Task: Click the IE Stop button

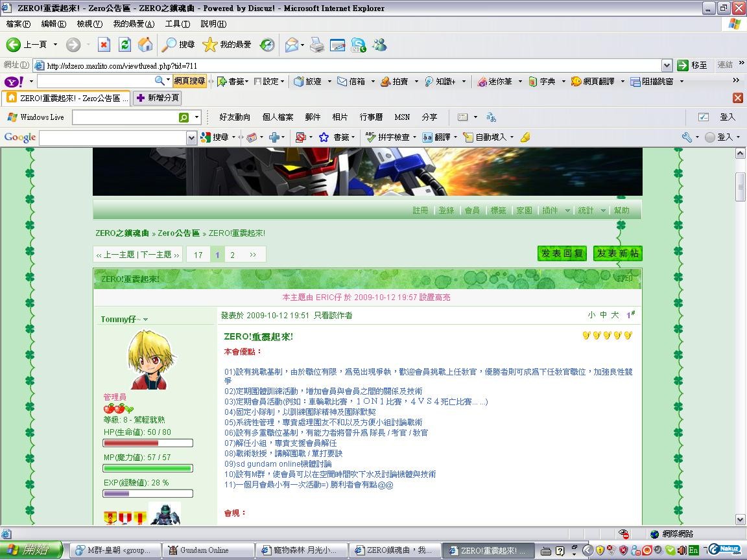Action: click(104, 45)
